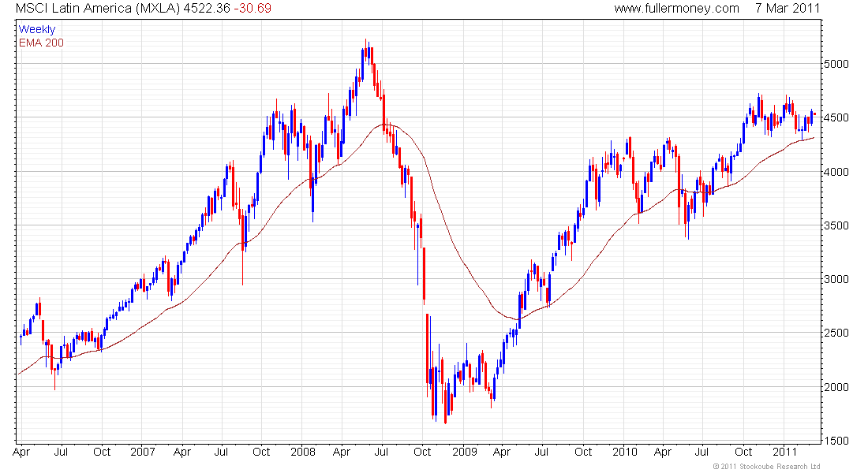Click the 3500 price axis label

(x=836, y=225)
